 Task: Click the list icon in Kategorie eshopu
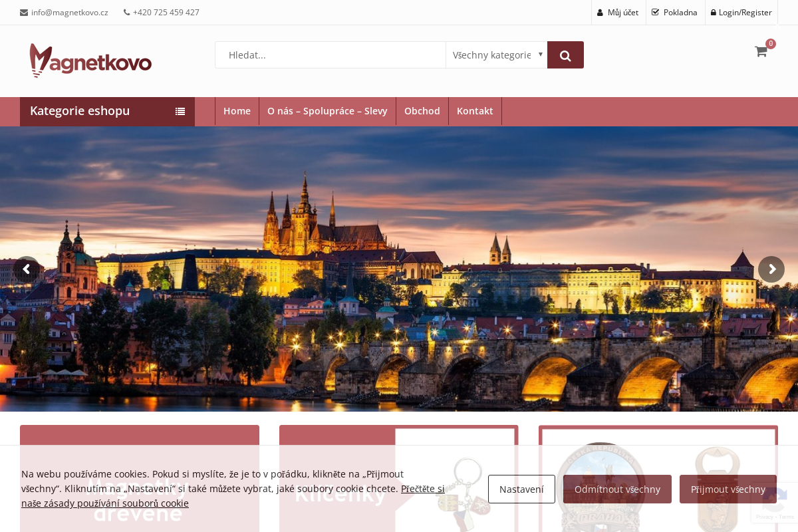(x=180, y=112)
